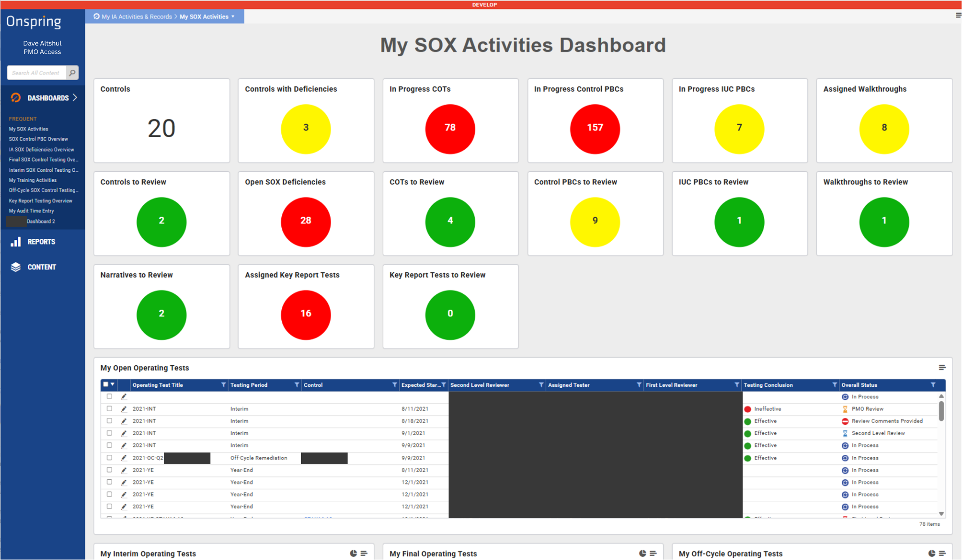Image resolution: width=962 pixels, height=560 pixels.
Task: Open My Audit Time Entry in sidebar
Action: tap(31, 211)
